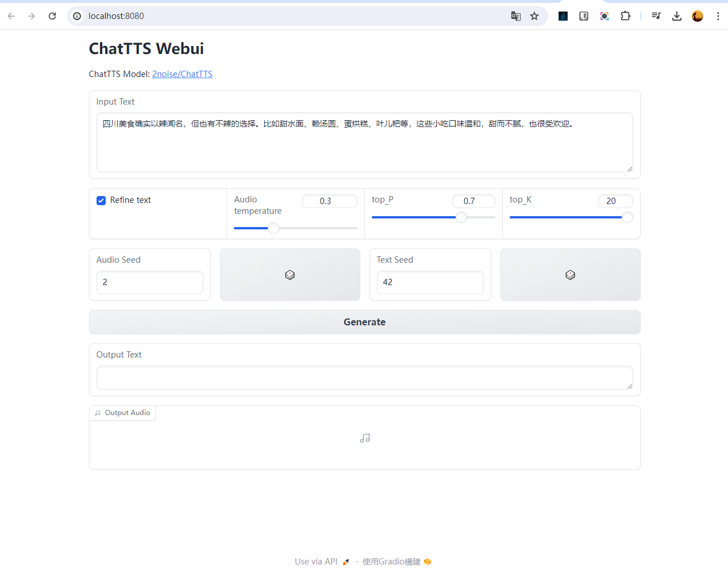728x576 pixels.
Task: Click the Output Text resize handle
Action: coord(629,386)
